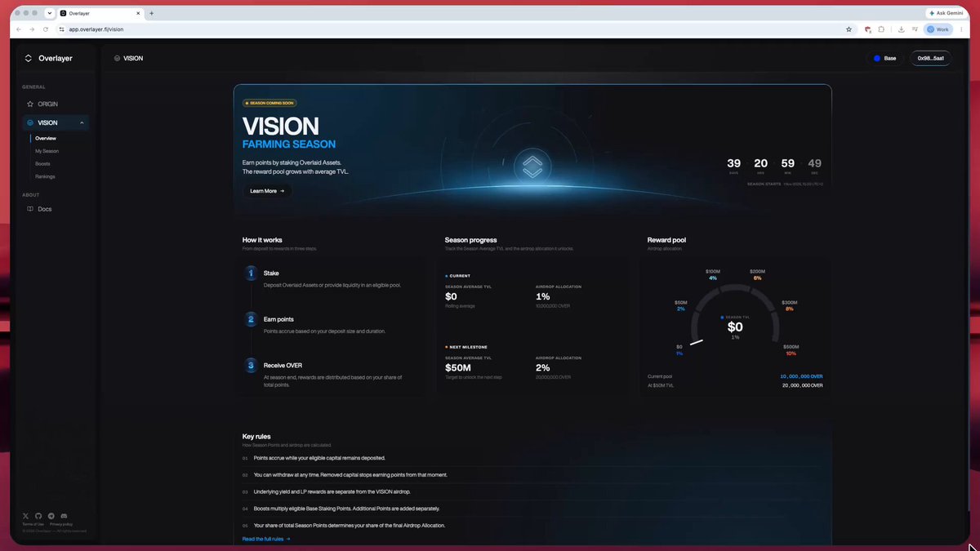Open the Discord icon link in sidebar
The width and height of the screenshot is (980, 551).
(x=64, y=516)
